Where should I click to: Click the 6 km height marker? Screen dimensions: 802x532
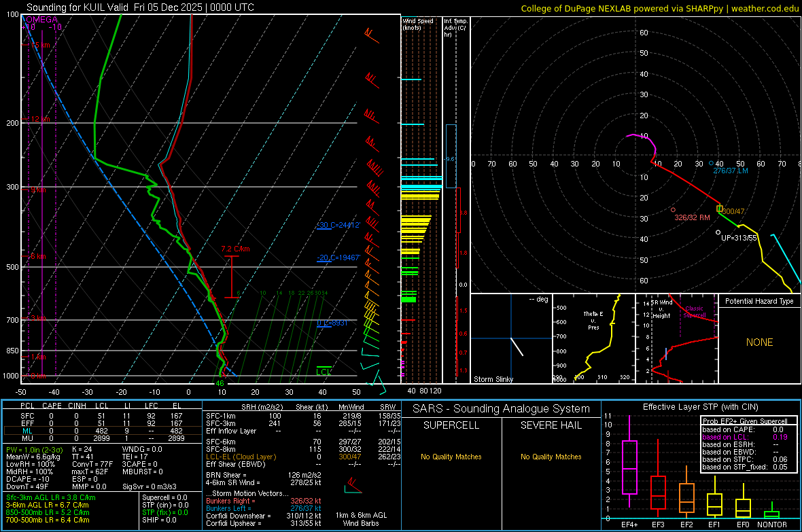(x=38, y=255)
